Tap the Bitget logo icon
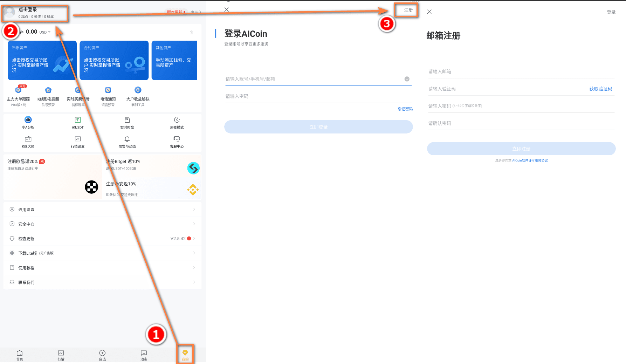626x364 pixels. coord(193,168)
